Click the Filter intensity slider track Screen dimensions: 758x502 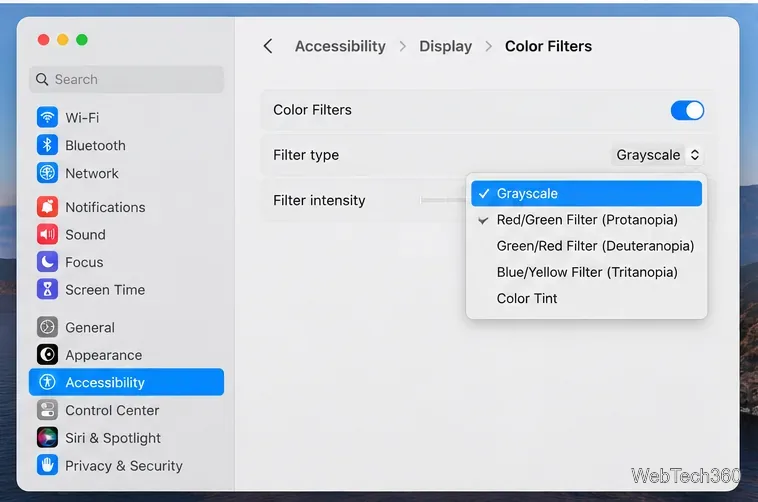[x=443, y=200]
